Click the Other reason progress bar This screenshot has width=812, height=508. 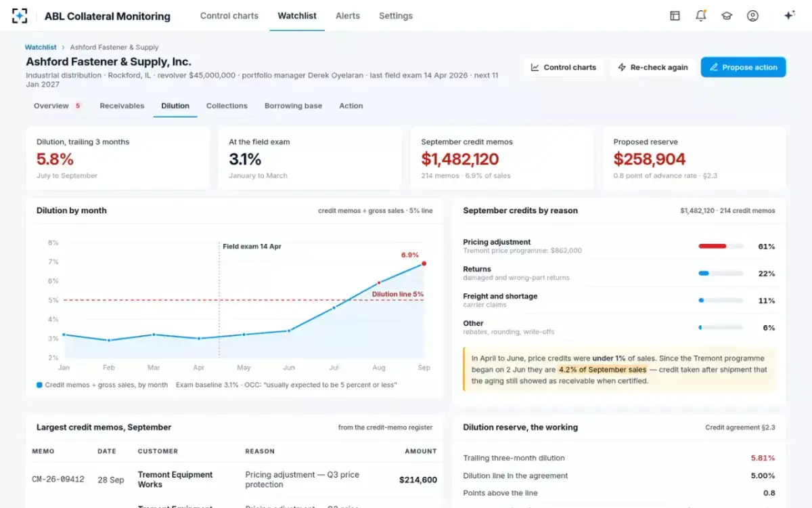[721, 328]
